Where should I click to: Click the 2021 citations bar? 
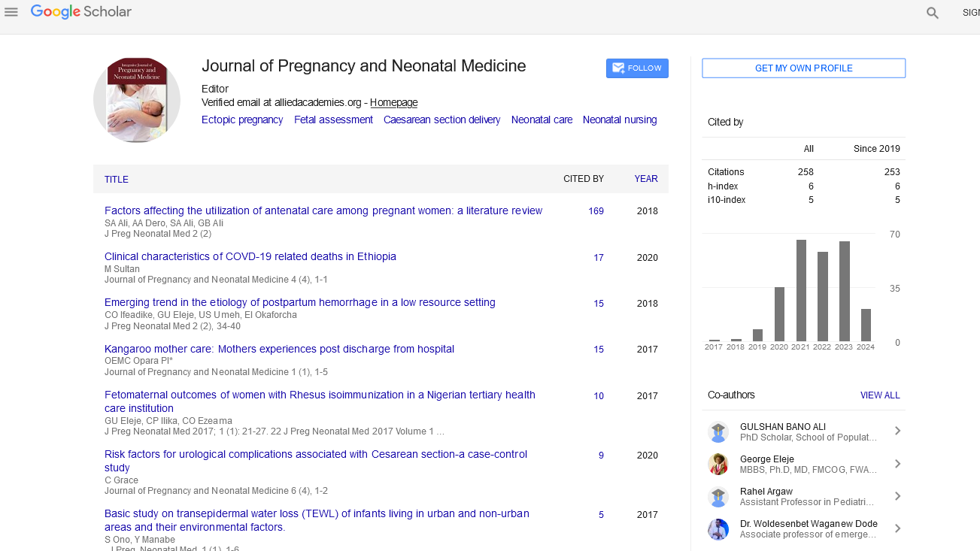coord(801,290)
